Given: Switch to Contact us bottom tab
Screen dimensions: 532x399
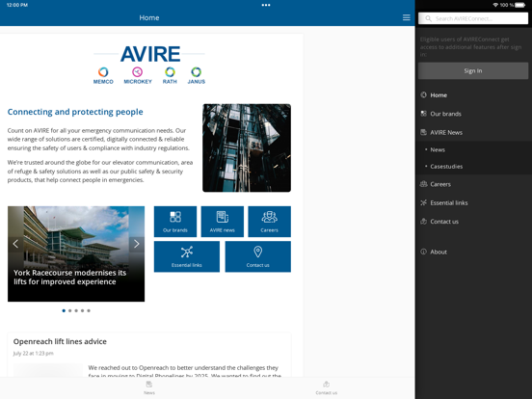Looking at the screenshot, I should coord(327,387).
